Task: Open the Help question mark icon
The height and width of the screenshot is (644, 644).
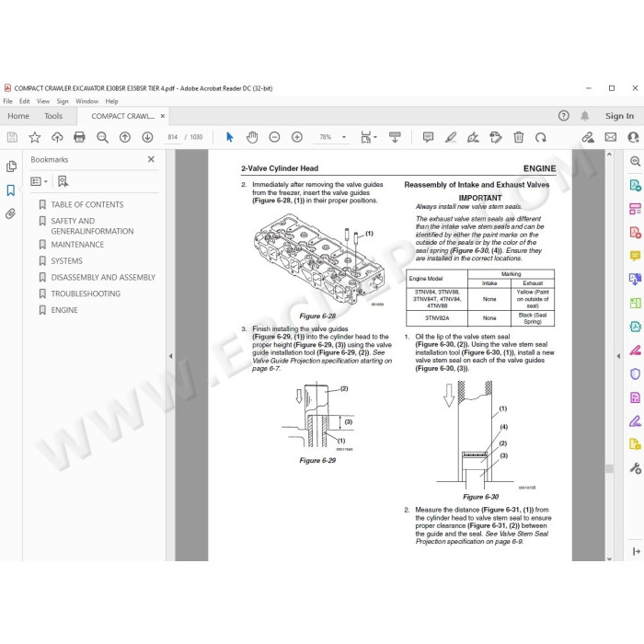Action: (563, 116)
